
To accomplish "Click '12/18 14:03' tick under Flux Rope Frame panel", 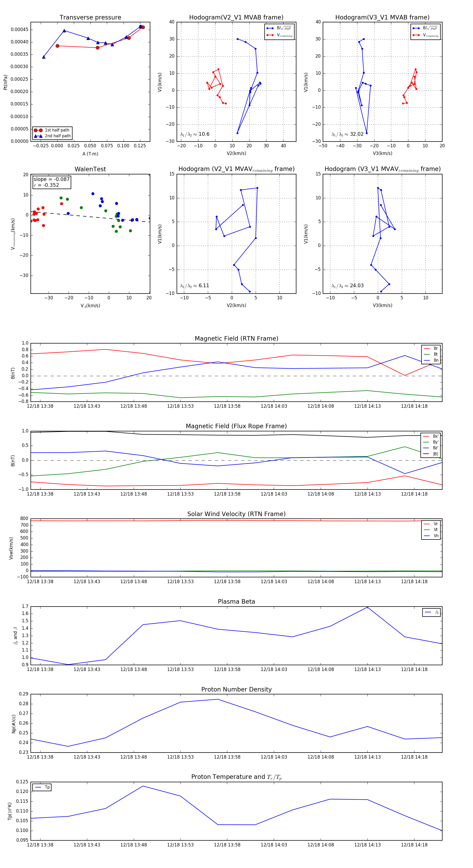I will pyautogui.click(x=274, y=494).
